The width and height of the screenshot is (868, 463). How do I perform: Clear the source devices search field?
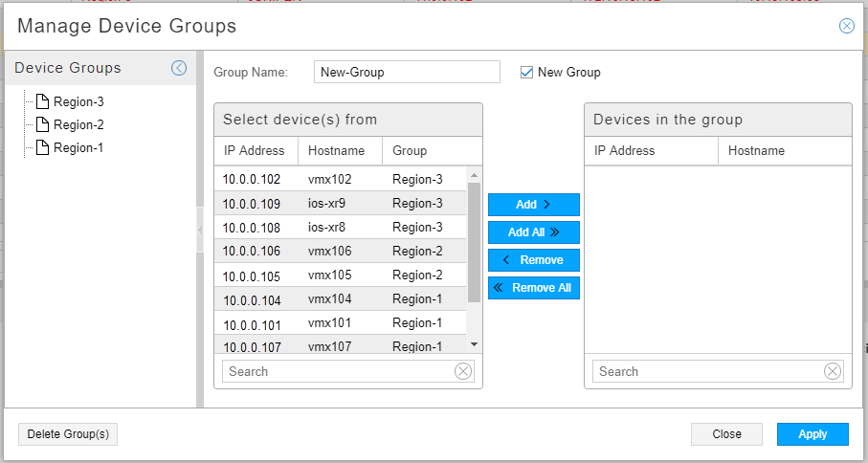[463, 371]
